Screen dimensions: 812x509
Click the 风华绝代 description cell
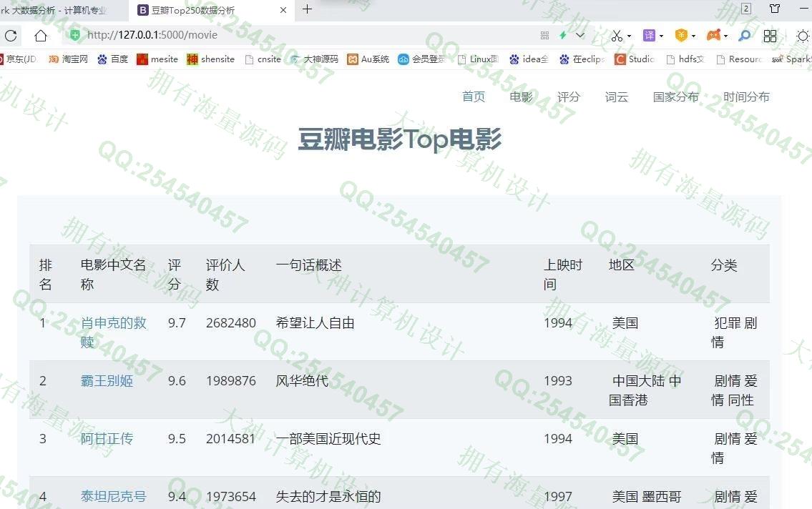(x=302, y=381)
